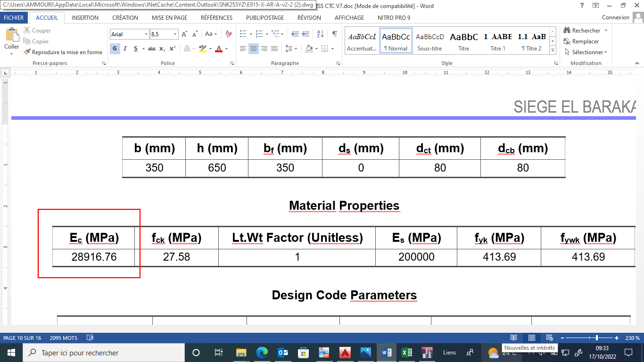Viewport: 644px width, 362px height.
Task: Justify paragraph text
Action: pos(274,49)
